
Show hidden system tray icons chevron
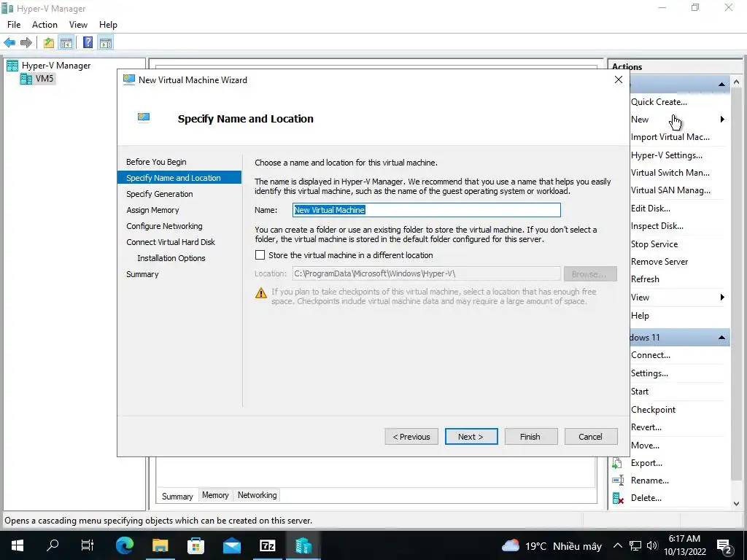pos(617,545)
